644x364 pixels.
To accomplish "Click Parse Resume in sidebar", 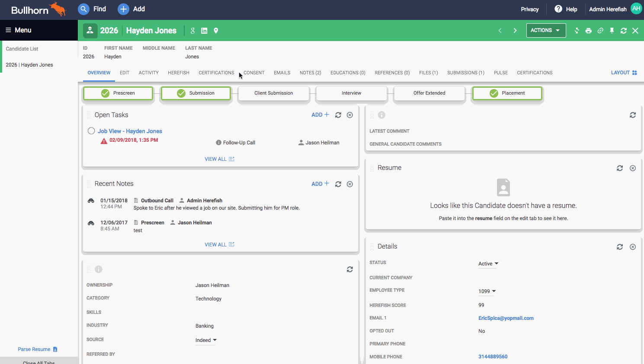I will (x=38, y=349).
